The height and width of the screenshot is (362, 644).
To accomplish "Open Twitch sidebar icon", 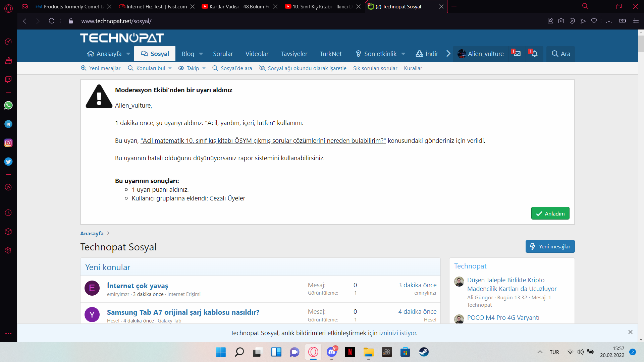I will point(8,79).
